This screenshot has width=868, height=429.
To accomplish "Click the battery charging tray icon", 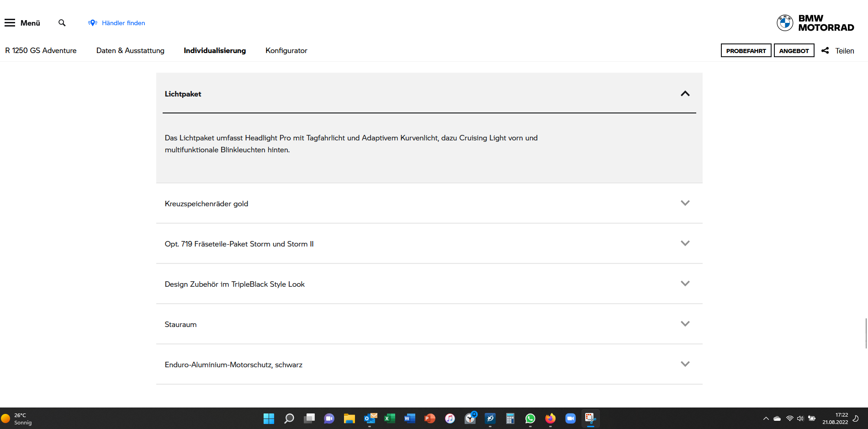I will coord(812,418).
